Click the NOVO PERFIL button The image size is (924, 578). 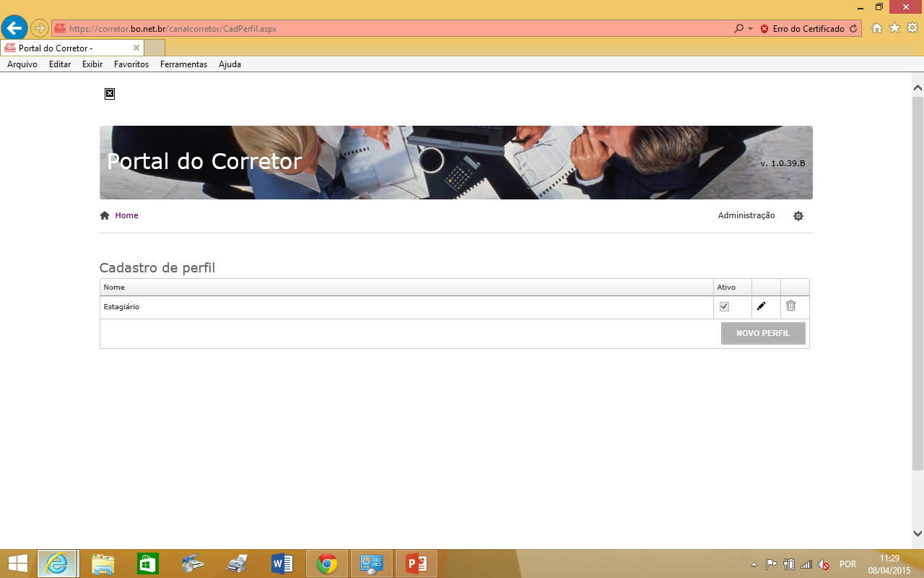pos(763,334)
